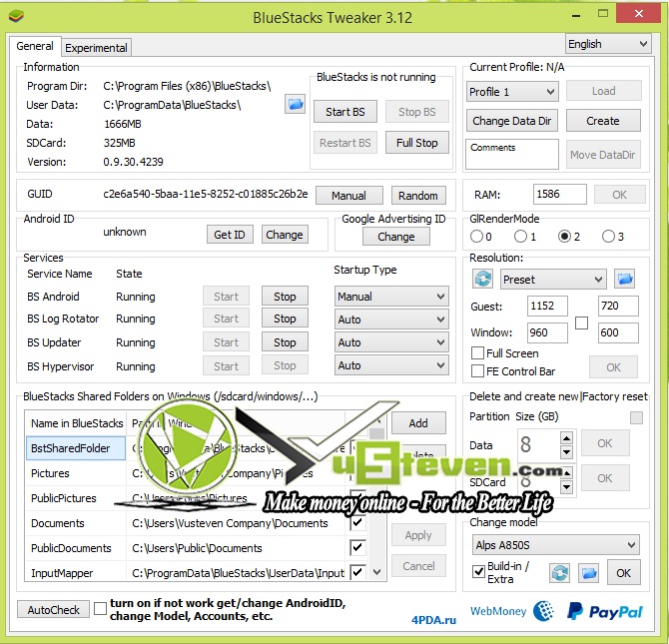Select the BstSharedFolder row

click(76, 448)
